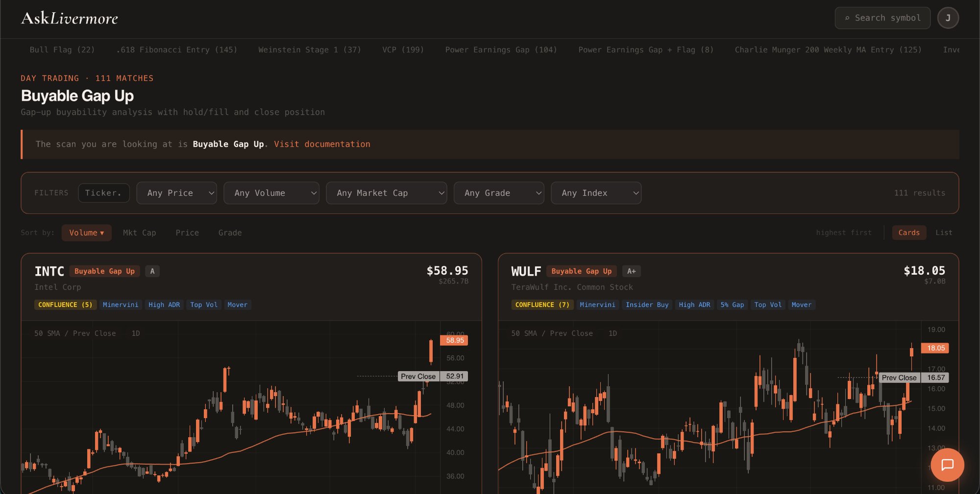Viewport: 980px width, 494px height.
Task: Open the Volume sort direction selector
Action: (x=86, y=233)
